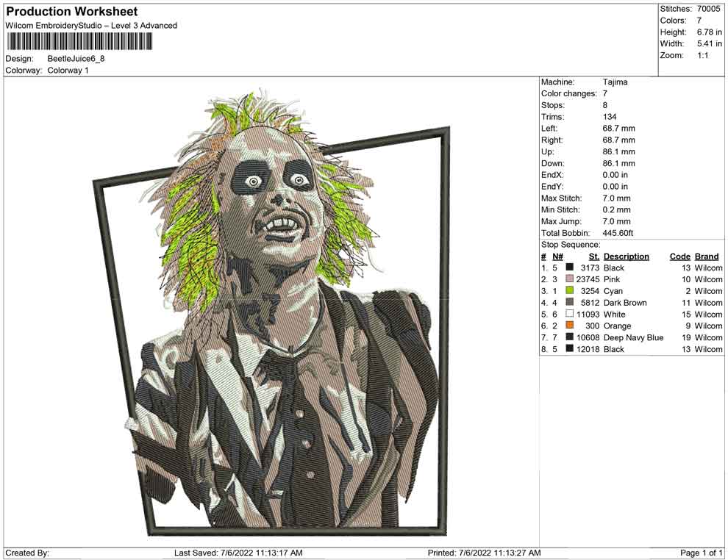Click the pink color swatch in stop sequence
728x560 pixels.
click(x=570, y=279)
